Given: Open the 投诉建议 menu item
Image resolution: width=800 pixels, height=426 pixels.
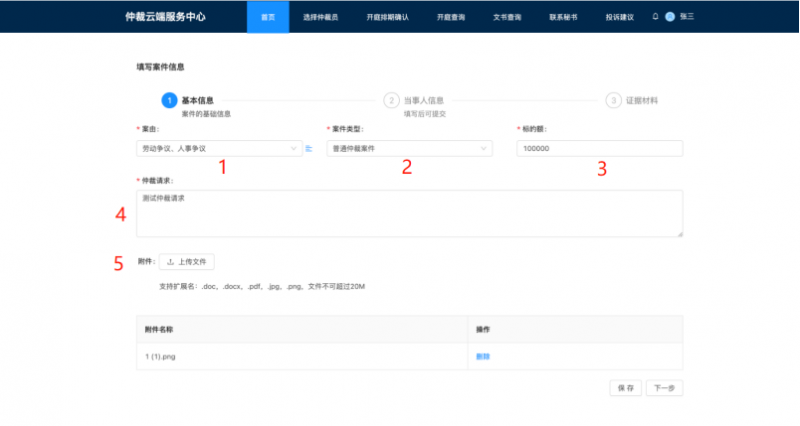Looking at the screenshot, I should coord(619,17).
